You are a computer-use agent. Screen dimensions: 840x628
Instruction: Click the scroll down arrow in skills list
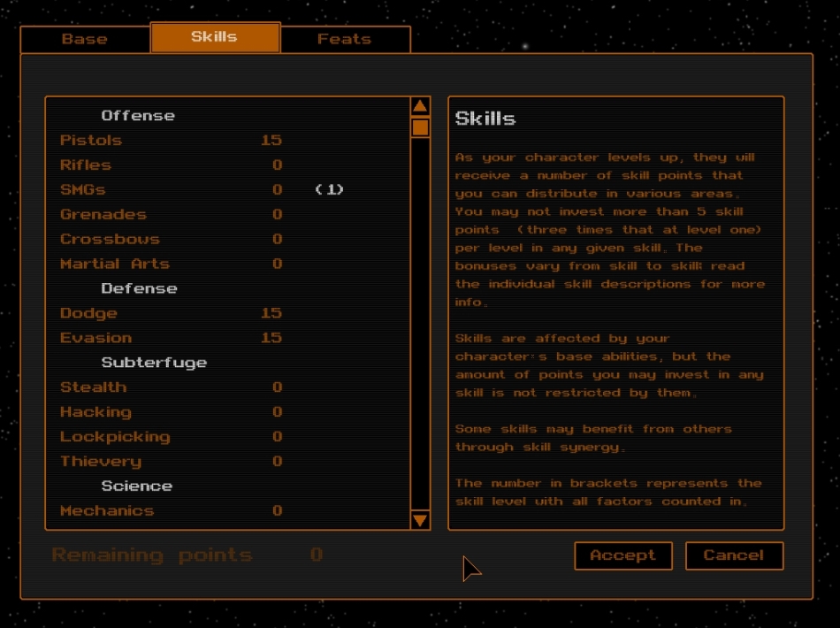tap(420, 520)
